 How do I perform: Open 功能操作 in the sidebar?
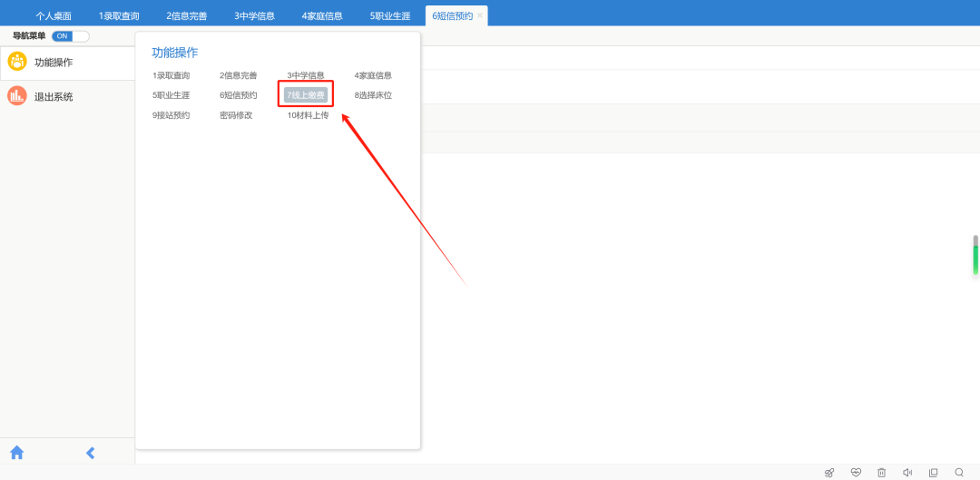click(54, 62)
